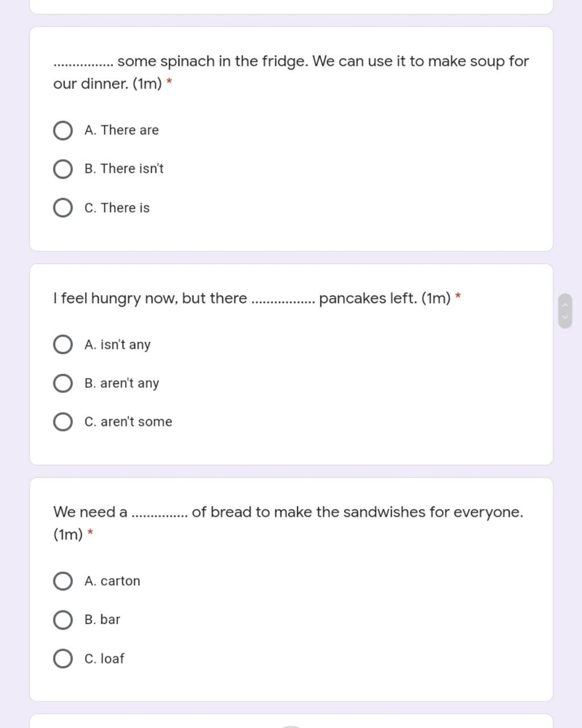Image resolution: width=582 pixels, height=728 pixels.
Task: Click the spinach in the fridge question text
Action: click(x=291, y=72)
